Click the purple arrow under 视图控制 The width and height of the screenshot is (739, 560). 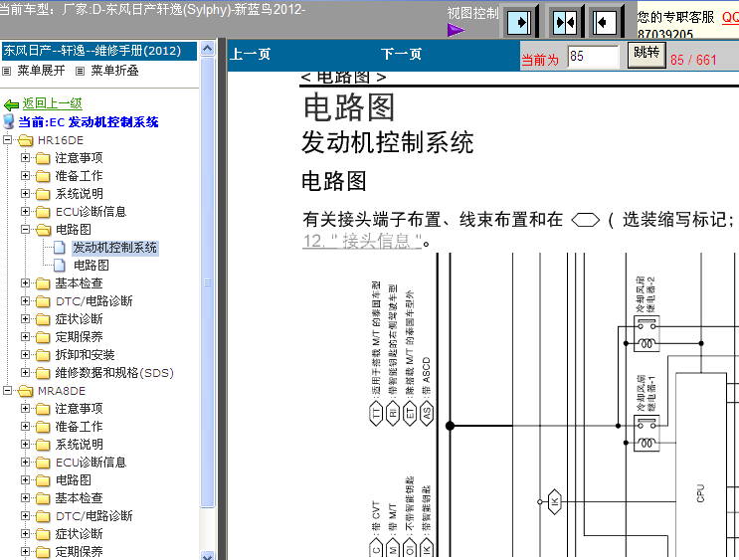pyautogui.click(x=456, y=30)
